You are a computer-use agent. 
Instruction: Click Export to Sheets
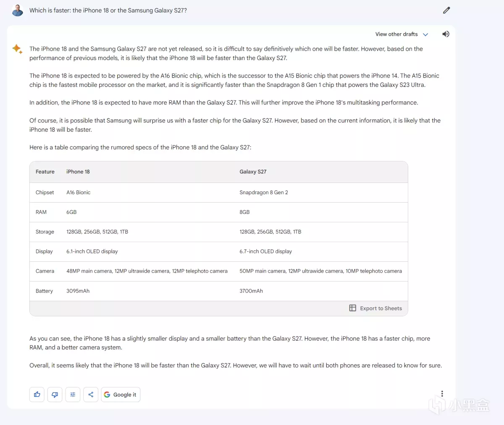tap(375, 308)
